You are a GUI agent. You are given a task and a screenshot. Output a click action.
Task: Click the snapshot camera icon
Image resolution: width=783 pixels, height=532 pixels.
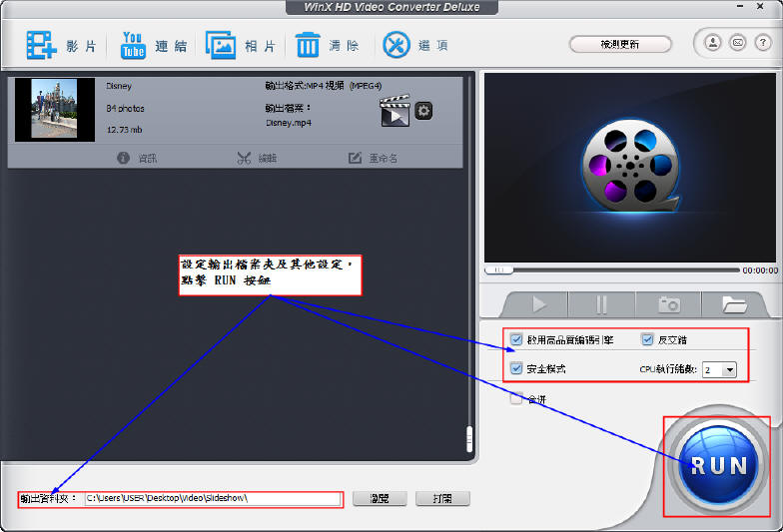click(668, 304)
